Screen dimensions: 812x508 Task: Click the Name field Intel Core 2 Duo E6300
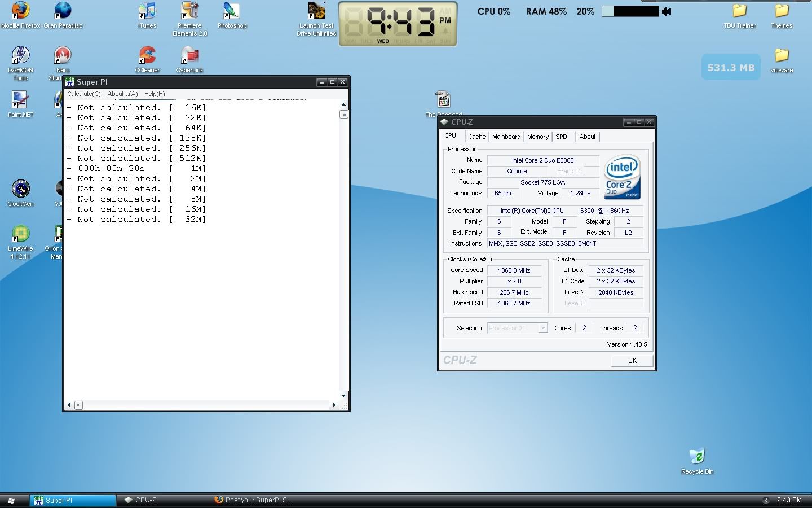pos(542,160)
